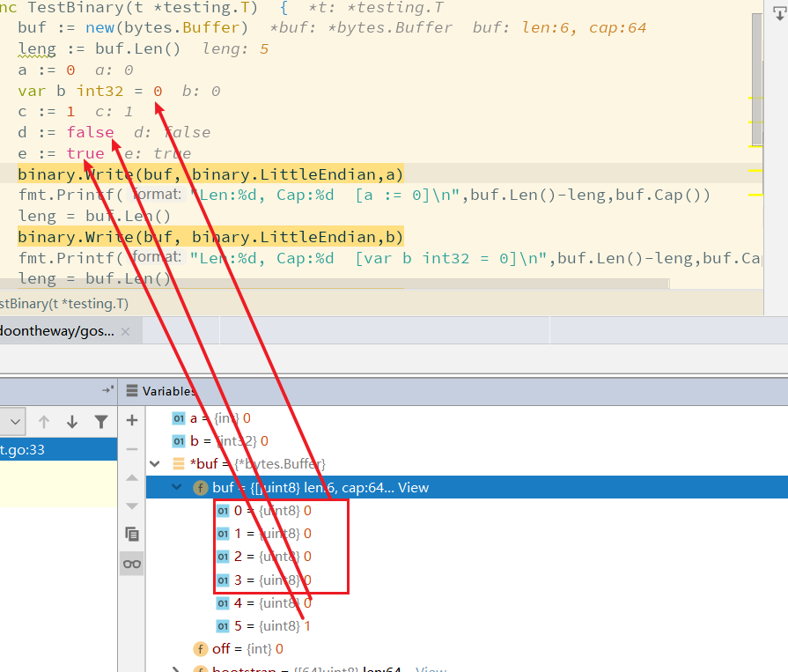Image resolution: width=788 pixels, height=672 pixels.
Task: Select the t.go:33 stack frame
Action: [x=53, y=449]
